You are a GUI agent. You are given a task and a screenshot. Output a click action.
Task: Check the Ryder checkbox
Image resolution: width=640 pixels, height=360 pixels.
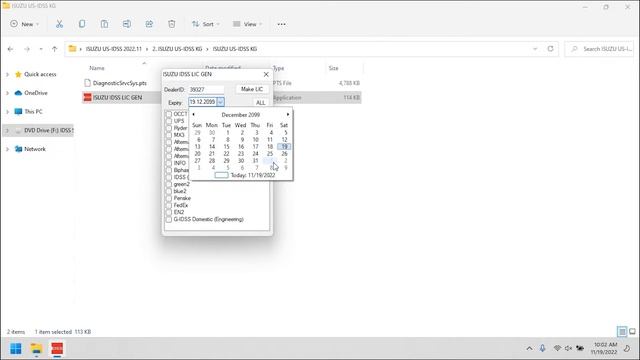(169, 128)
